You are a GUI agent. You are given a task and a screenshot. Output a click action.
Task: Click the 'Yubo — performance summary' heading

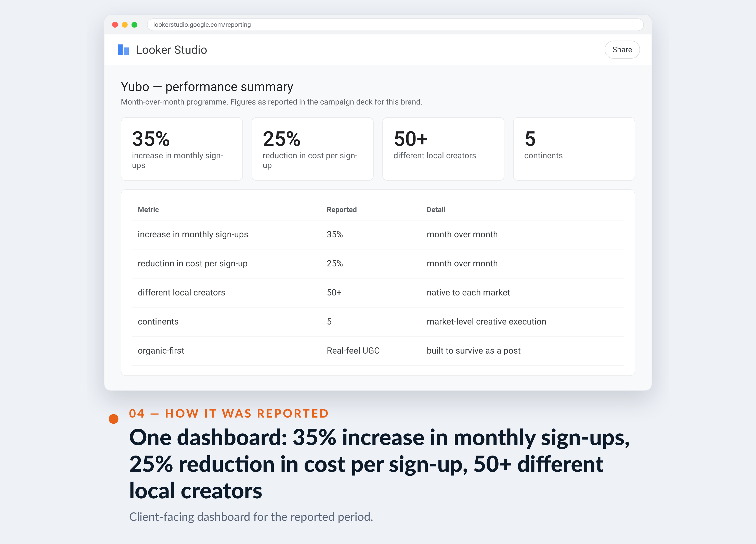207,87
